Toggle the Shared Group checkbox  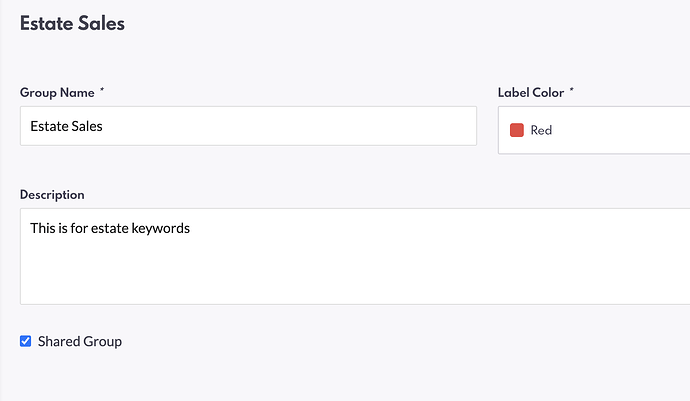[26, 341]
